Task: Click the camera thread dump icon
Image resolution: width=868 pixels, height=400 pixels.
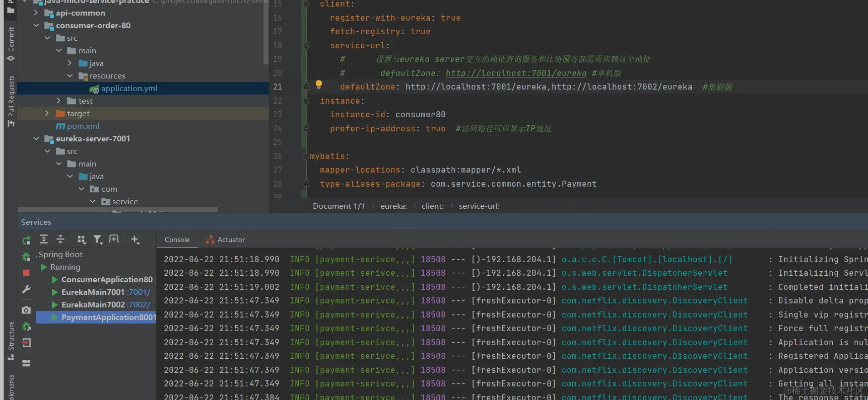Action: pos(26,310)
